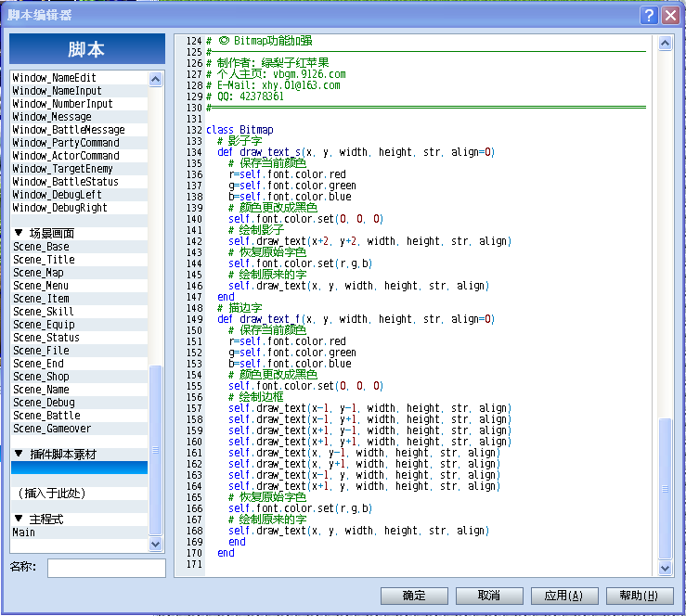The width and height of the screenshot is (686, 616).
Task: Select Scene_File script
Action: click(79, 351)
